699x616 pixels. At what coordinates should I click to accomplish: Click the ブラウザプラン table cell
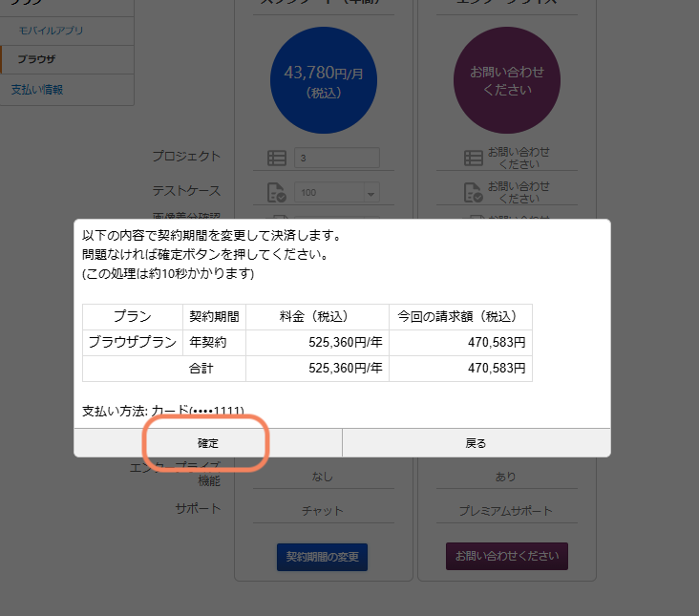click(x=133, y=342)
